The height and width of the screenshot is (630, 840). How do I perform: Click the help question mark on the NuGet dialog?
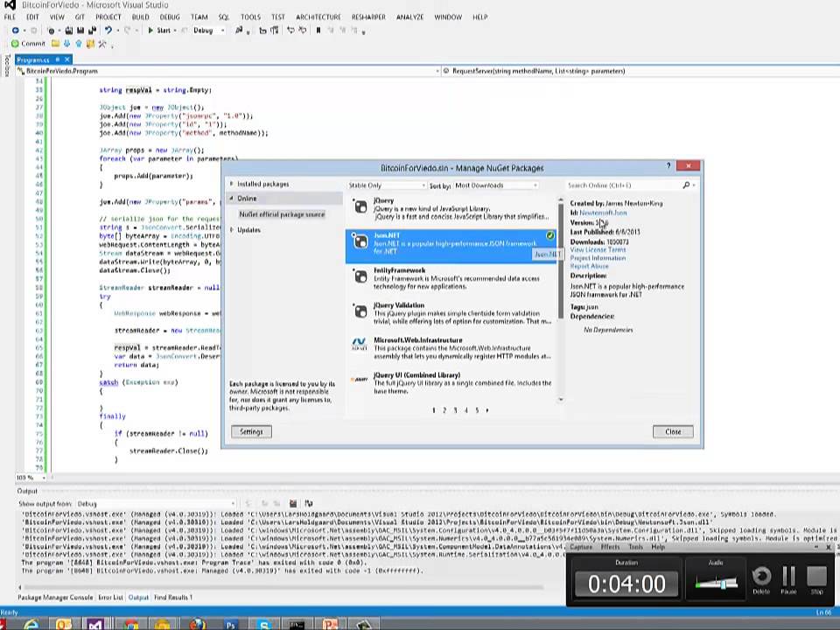tap(668, 166)
